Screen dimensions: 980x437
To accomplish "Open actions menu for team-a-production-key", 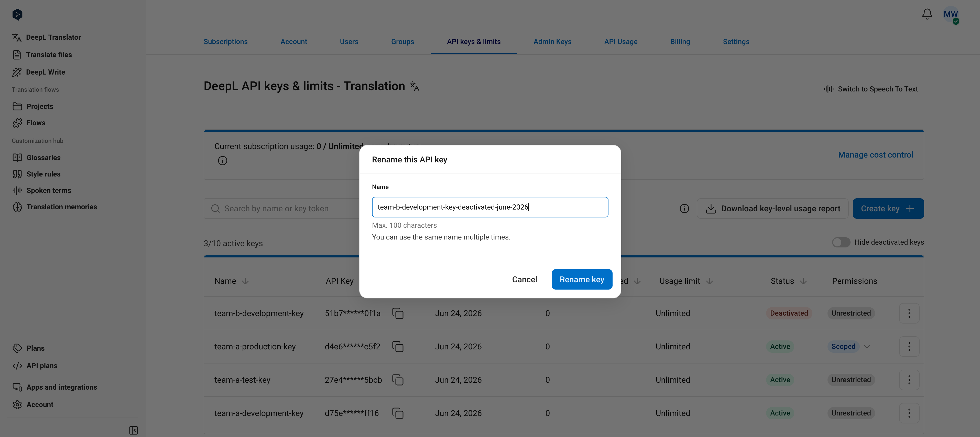I will [x=909, y=347].
